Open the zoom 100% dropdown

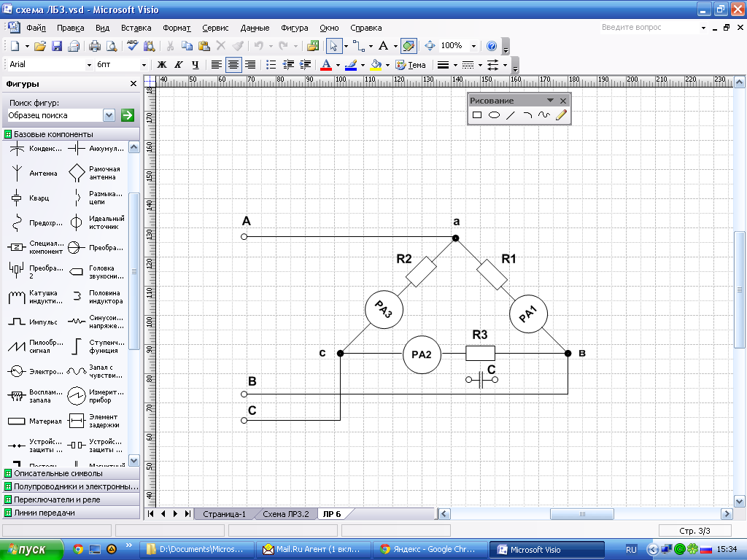tap(473, 46)
